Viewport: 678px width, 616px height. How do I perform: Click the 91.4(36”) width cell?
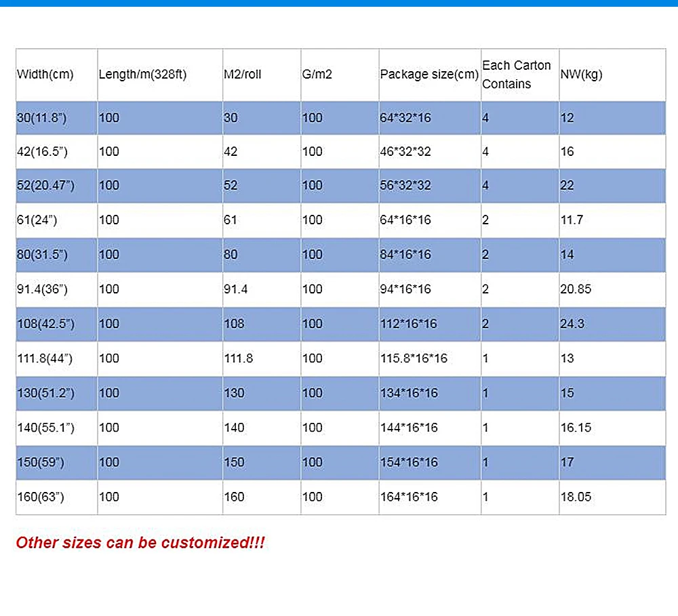tap(42, 289)
